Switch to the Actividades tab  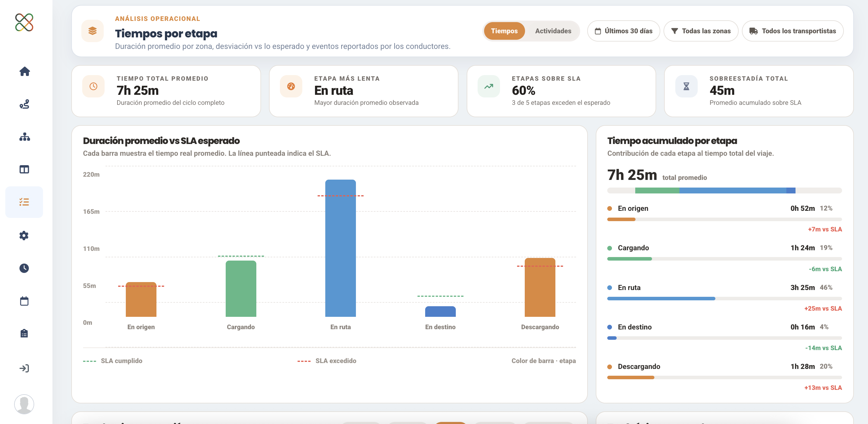pyautogui.click(x=553, y=31)
